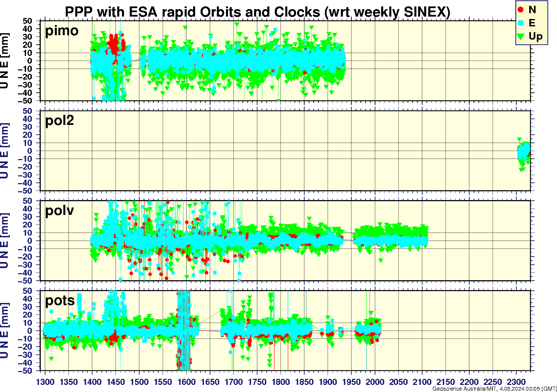The height and width of the screenshot is (392, 557).
Task: Click x-axis tick label 1600
Action: click(186, 382)
